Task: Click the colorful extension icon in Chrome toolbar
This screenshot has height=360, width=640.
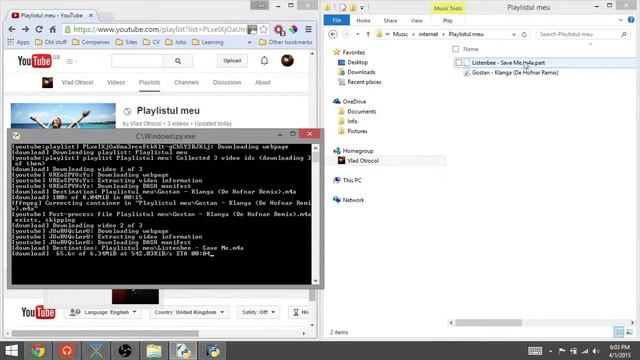Action: pos(293,29)
